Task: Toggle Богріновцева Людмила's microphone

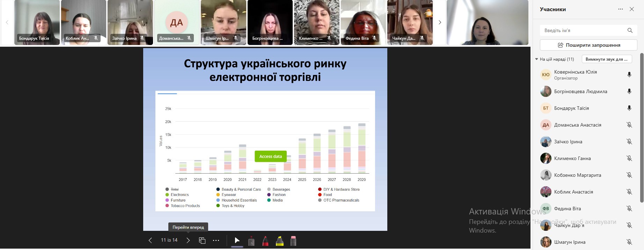Action: pos(629,91)
